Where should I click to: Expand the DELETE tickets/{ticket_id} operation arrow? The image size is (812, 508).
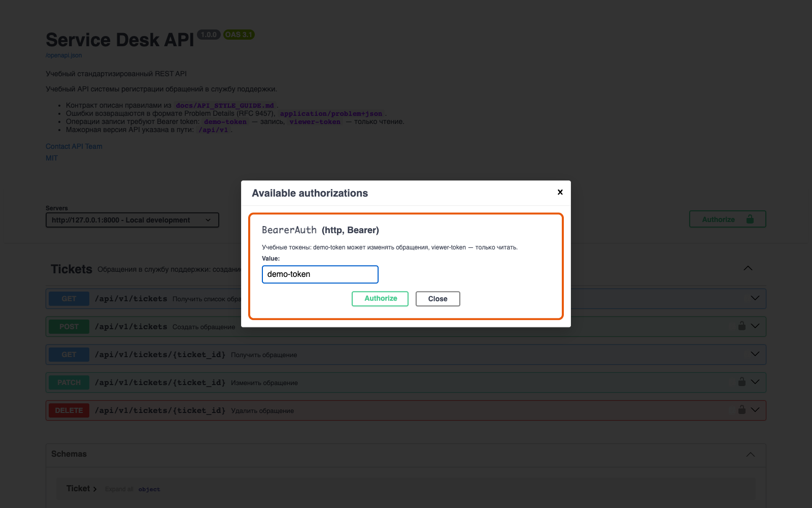click(755, 410)
